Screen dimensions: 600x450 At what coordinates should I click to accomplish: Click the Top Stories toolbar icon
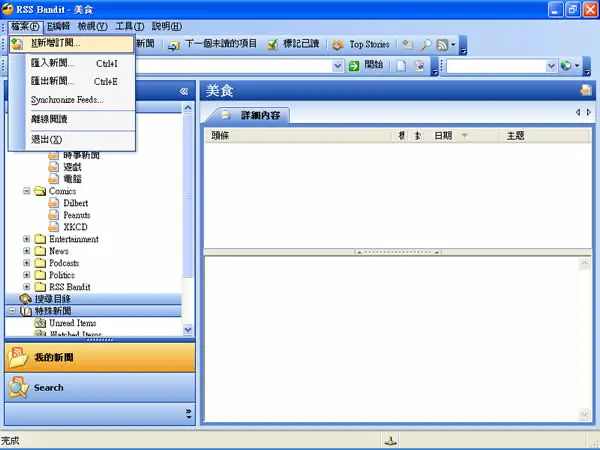(338, 45)
